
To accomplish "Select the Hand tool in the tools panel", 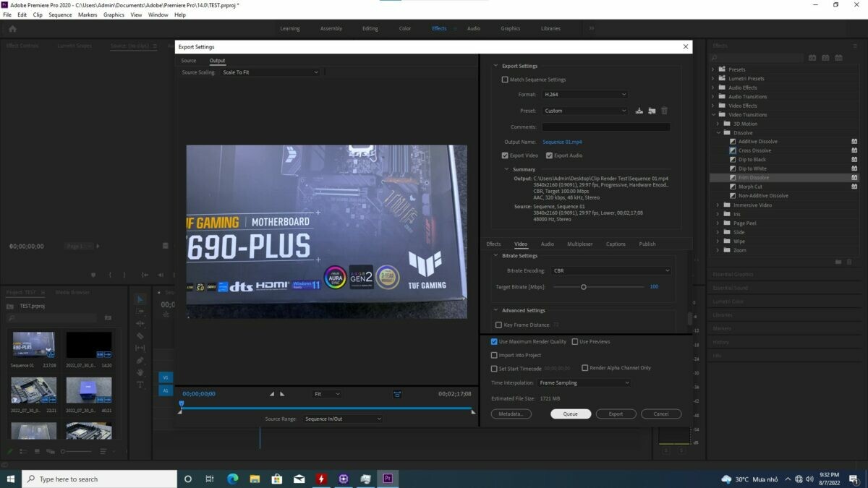I will (x=140, y=372).
